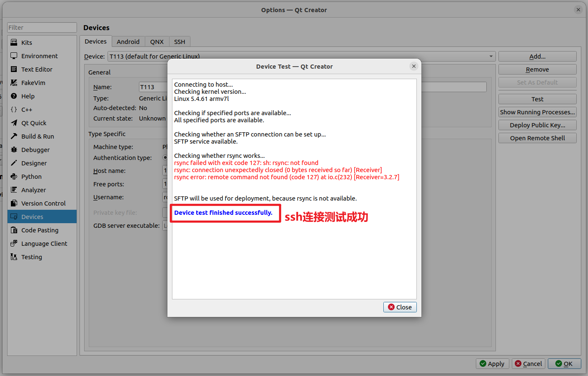The image size is (588, 376).
Task: Click the Add... device button
Action: coord(537,57)
